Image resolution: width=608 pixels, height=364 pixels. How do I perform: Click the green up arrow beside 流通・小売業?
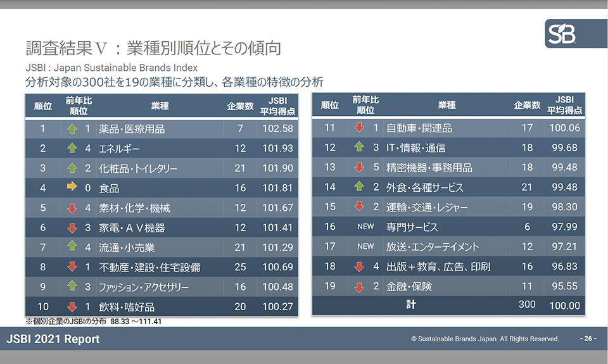(x=72, y=247)
